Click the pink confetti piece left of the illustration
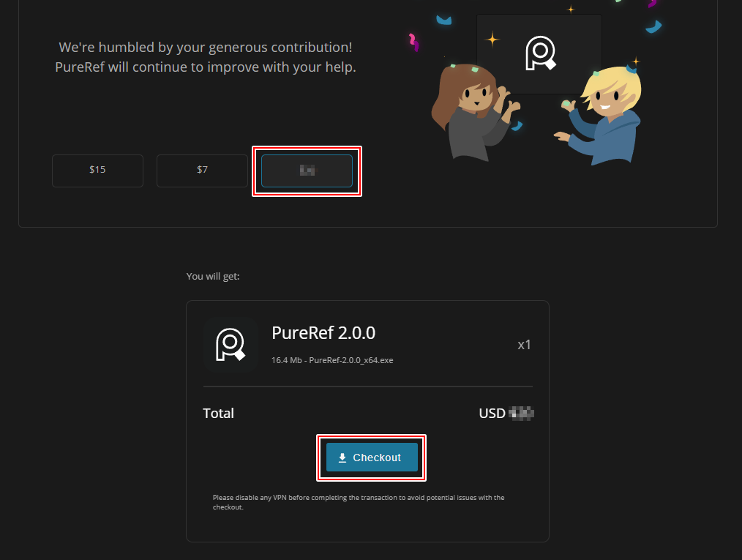742x560 pixels. pyautogui.click(x=413, y=42)
